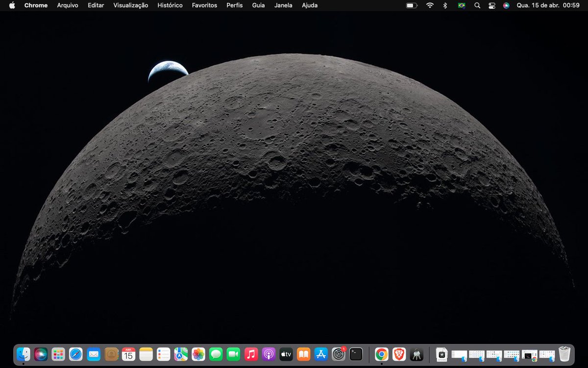Open Keychain Access from the Dock
Viewport: 588px width, 368px height.
point(417,354)
